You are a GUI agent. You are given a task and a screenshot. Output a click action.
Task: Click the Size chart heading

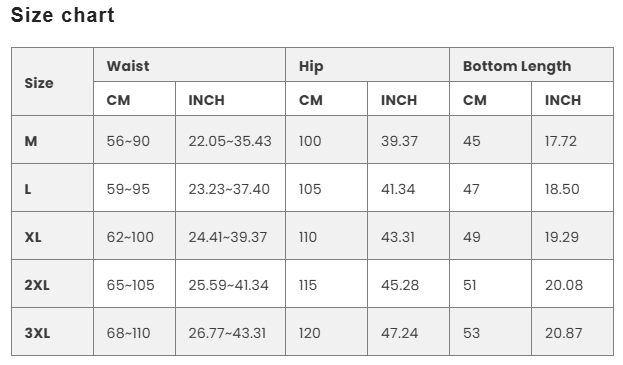tap(62, 15)
